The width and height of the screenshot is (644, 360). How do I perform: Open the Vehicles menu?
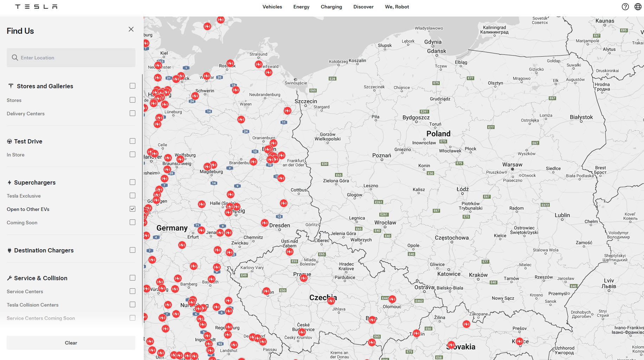point(272,7)
